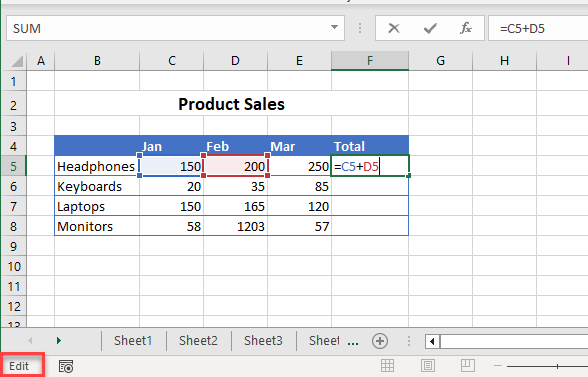This screenshot has height=377, width=588.
Task: Click horizontal scrollbar left arrow
Action: click(x=432, y=341)
